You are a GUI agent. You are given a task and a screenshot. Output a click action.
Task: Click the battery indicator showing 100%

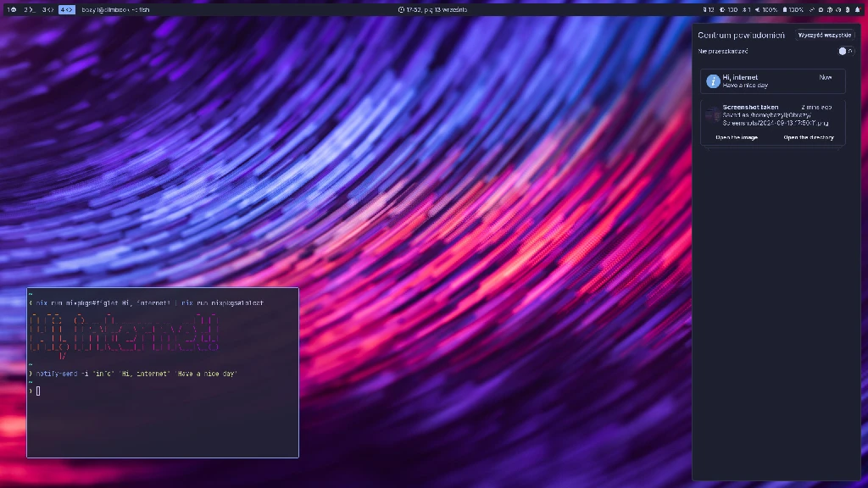point(793,9)
